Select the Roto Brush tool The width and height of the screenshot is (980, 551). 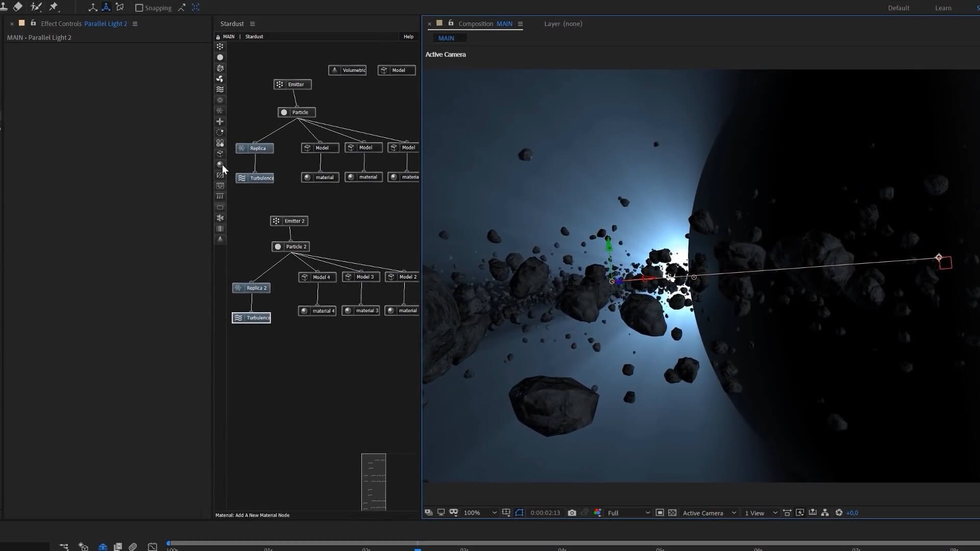tap(36, 7)
